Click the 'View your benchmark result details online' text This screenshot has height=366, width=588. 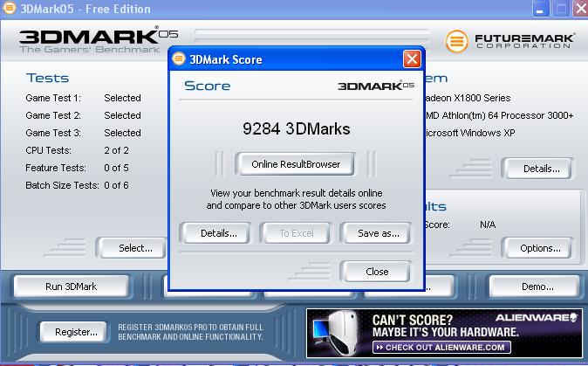click(x=297, y=193)
